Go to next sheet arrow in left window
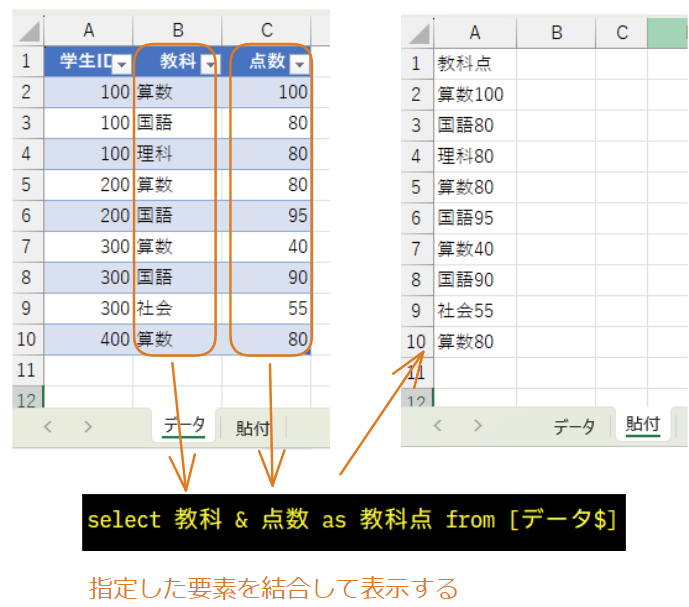 click(88, 426)
